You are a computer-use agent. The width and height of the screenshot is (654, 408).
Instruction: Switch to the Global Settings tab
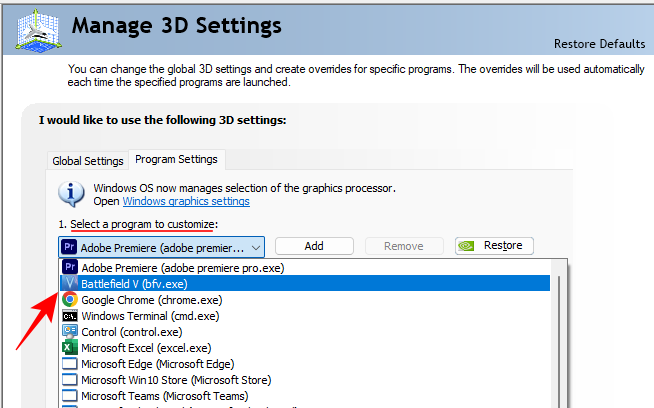(x=88, y=161)
